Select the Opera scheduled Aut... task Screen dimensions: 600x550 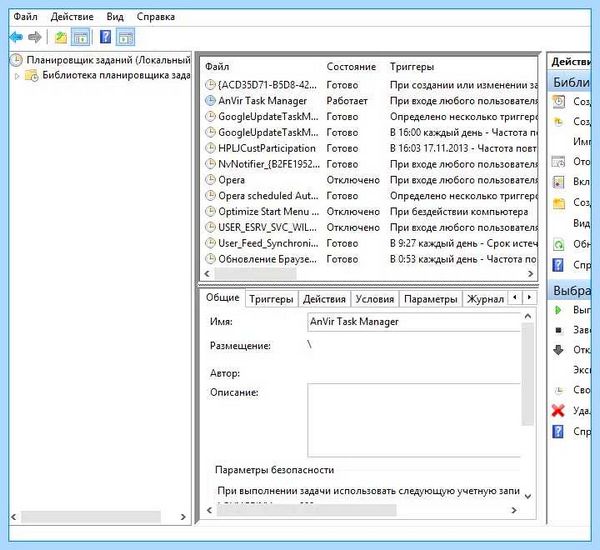coord(370,196)
